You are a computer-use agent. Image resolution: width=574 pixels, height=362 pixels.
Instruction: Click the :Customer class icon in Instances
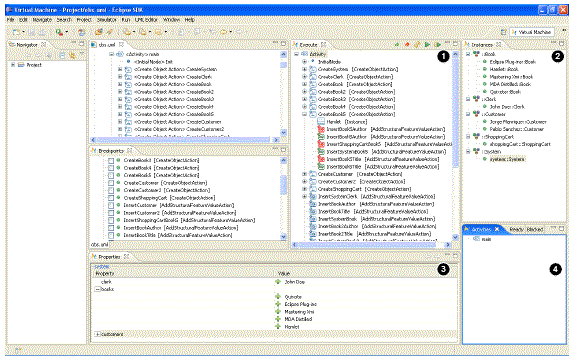click(476, 114)
